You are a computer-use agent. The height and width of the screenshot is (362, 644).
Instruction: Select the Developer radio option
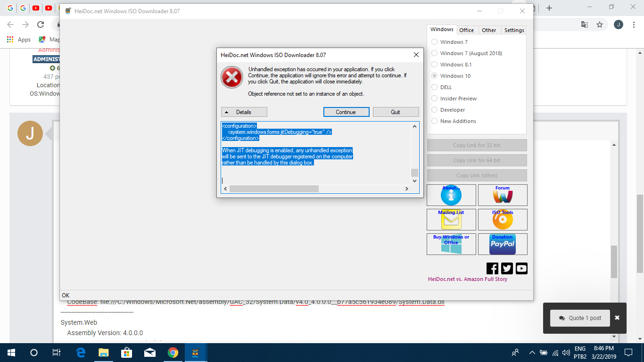point(448,110)
